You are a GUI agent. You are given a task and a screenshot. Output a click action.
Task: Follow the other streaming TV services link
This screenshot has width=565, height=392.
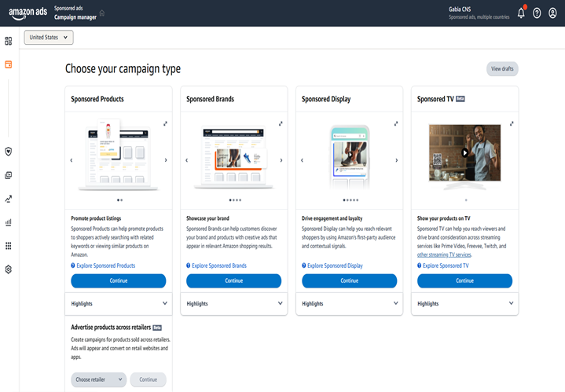[444, 255]
